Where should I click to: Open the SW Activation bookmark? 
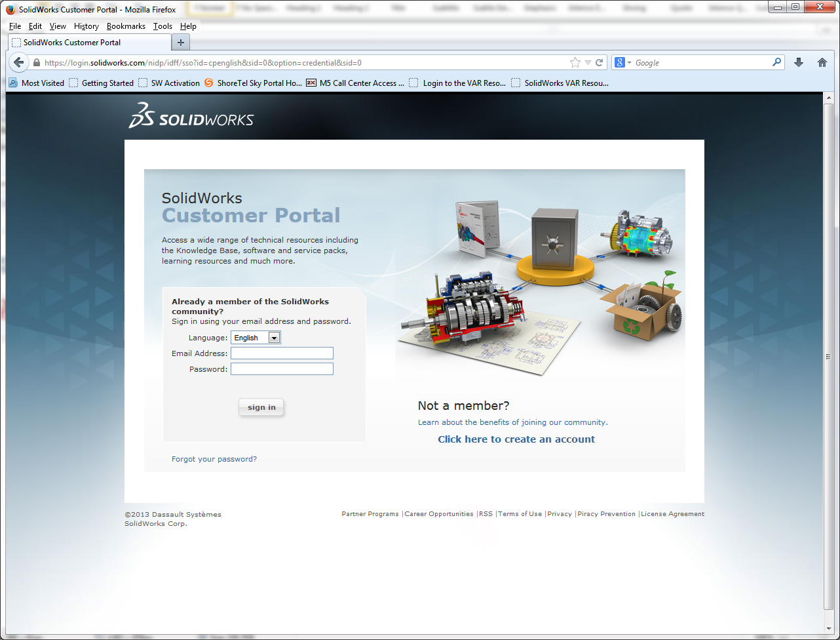(169, 83)
